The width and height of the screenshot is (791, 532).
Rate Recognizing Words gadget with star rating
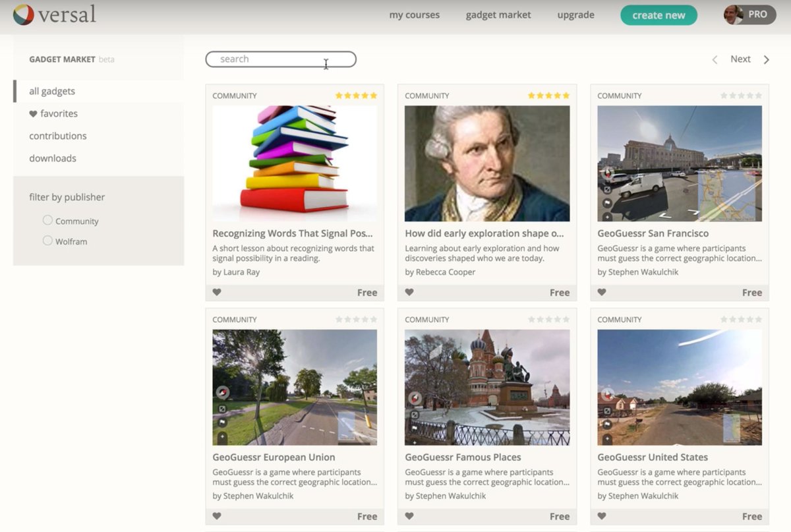pyautogui.click(x=356, y=96)
